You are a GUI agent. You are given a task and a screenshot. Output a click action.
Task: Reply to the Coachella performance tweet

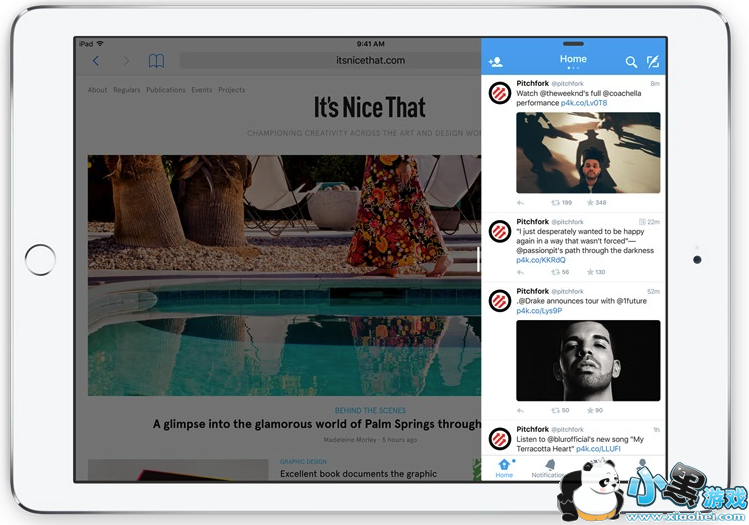click(520, 203)
